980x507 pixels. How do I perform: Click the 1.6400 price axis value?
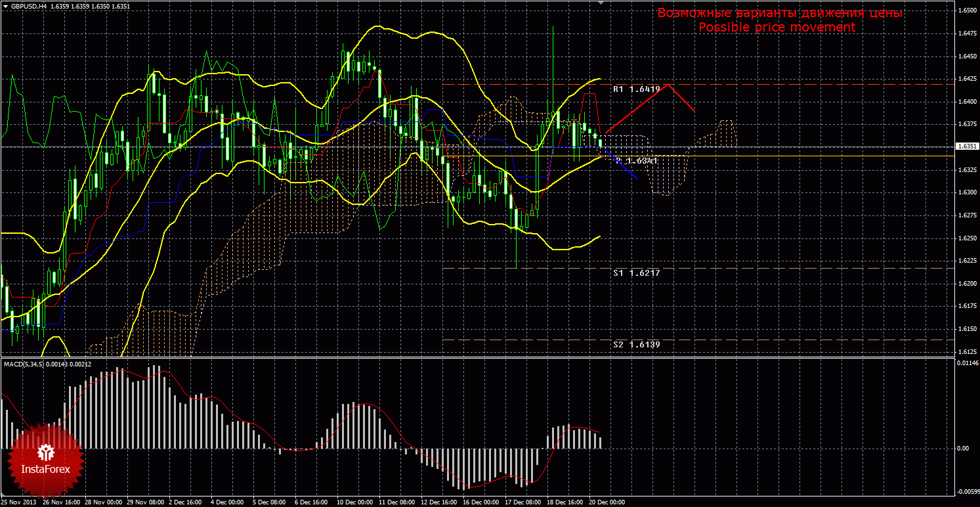[x=966, y=102]
